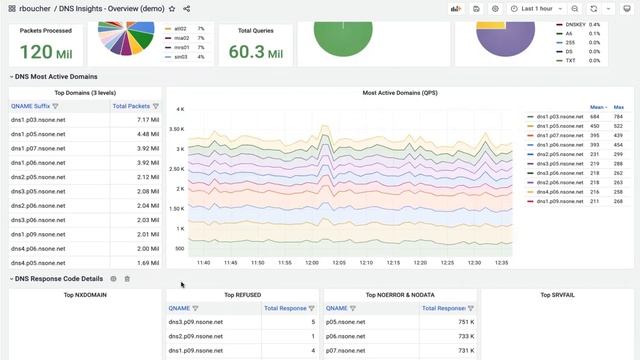Collapse the DNS Most Active Domains row
The width and height of the screenshot is (640, 360).
[11, 77]
